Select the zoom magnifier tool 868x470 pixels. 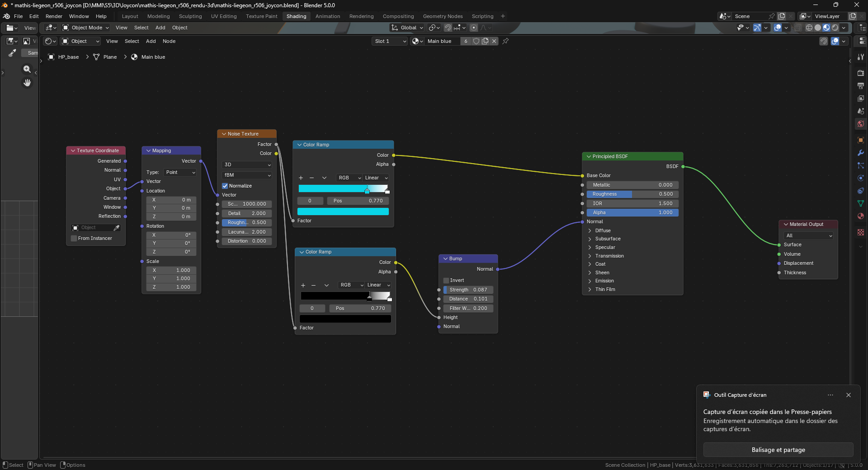[27, 69]
